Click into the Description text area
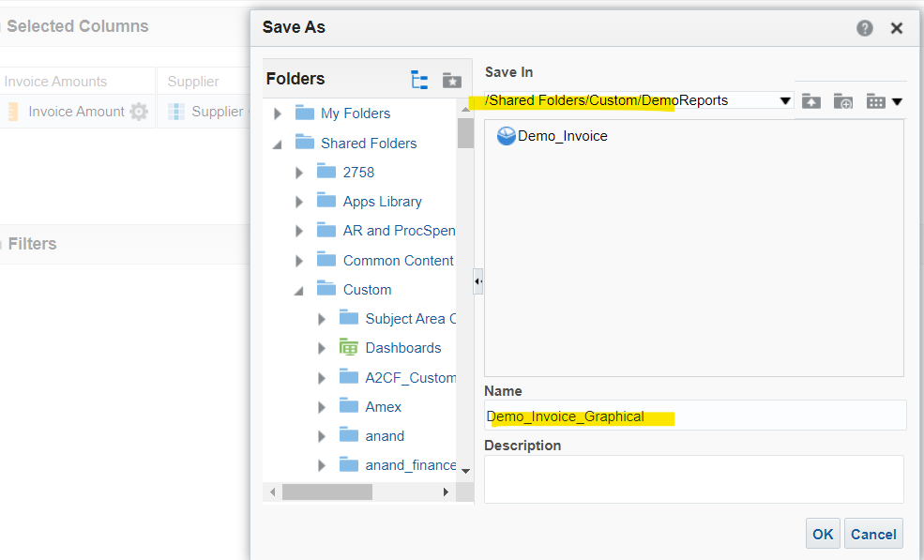 pos(693,478)
